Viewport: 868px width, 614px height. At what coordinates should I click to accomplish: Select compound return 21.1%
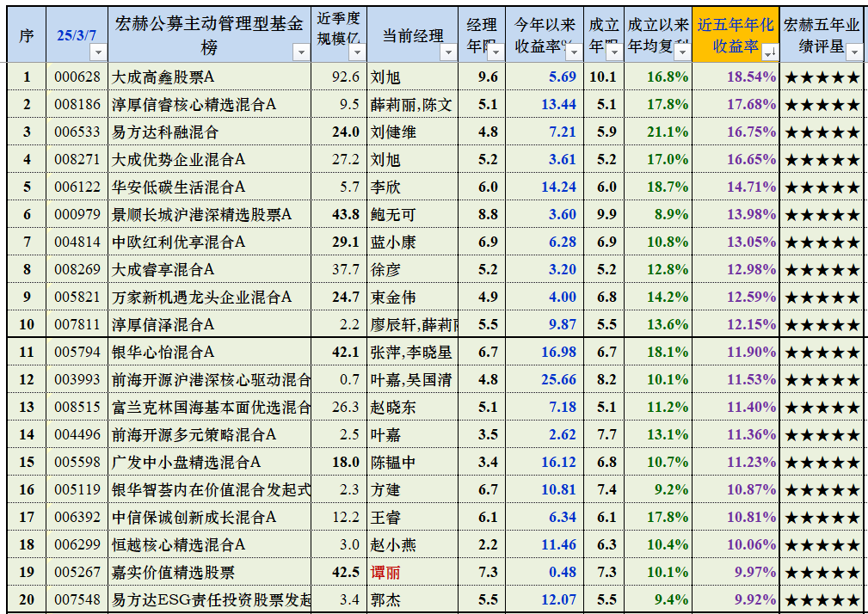668,132
